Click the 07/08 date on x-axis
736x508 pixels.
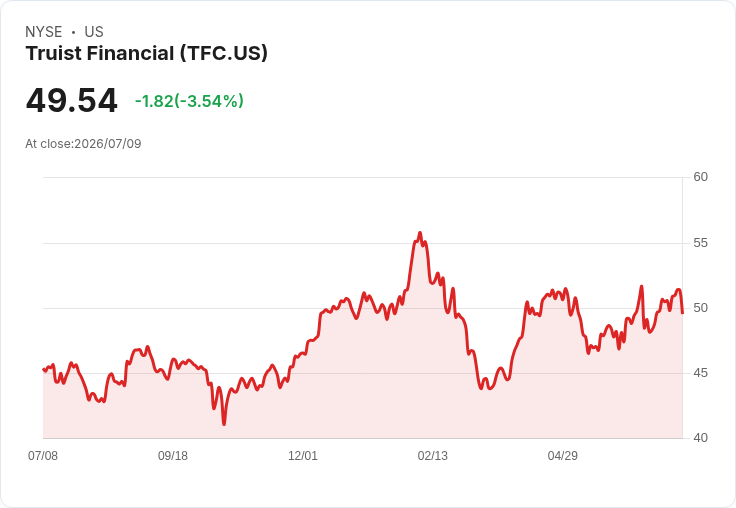pyautogui.click(x=43, y=456)
